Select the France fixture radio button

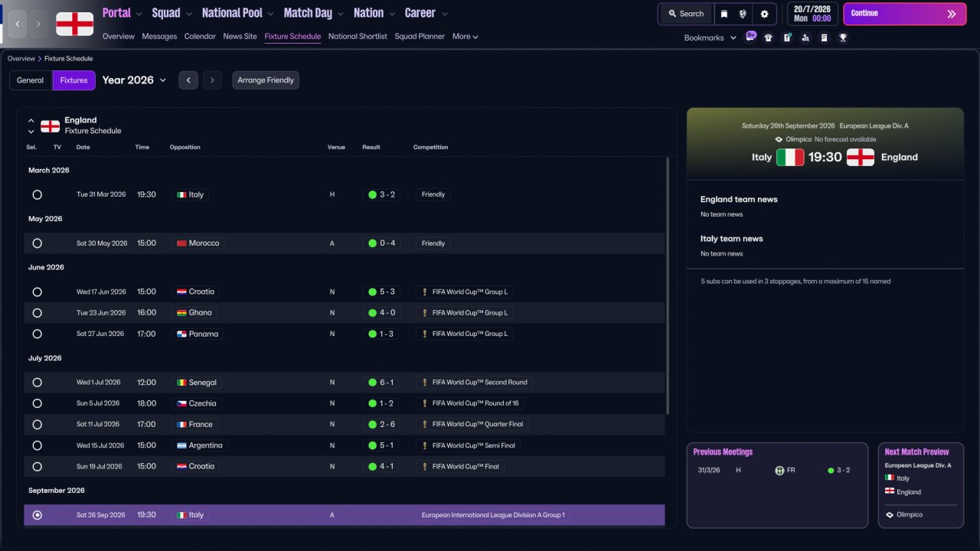coord(37,425)
